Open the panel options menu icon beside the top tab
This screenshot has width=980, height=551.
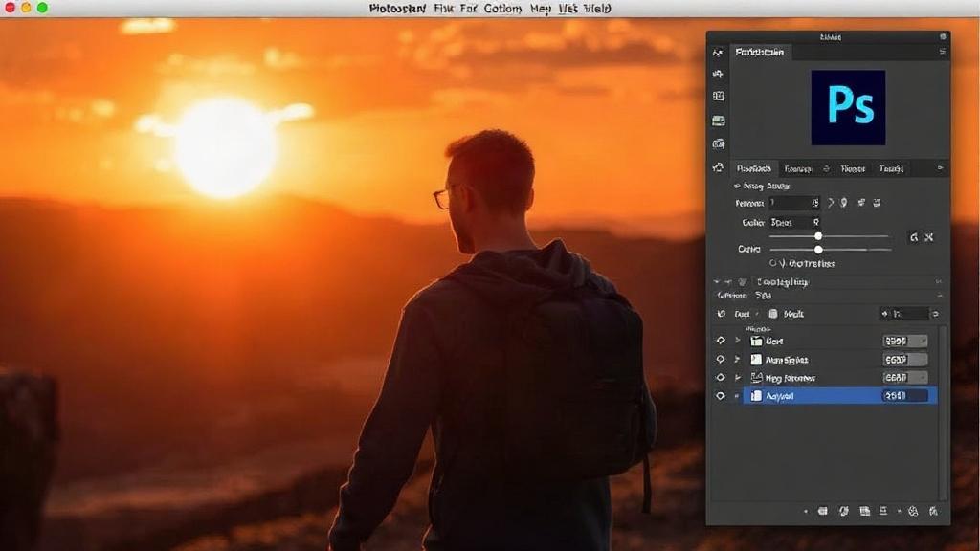(942, 52)
